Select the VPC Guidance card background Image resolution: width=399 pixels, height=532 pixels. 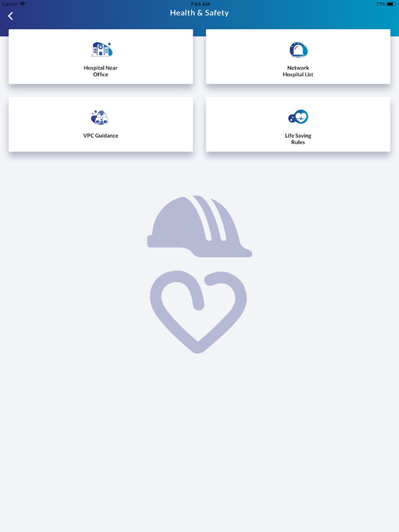(101, 124)
